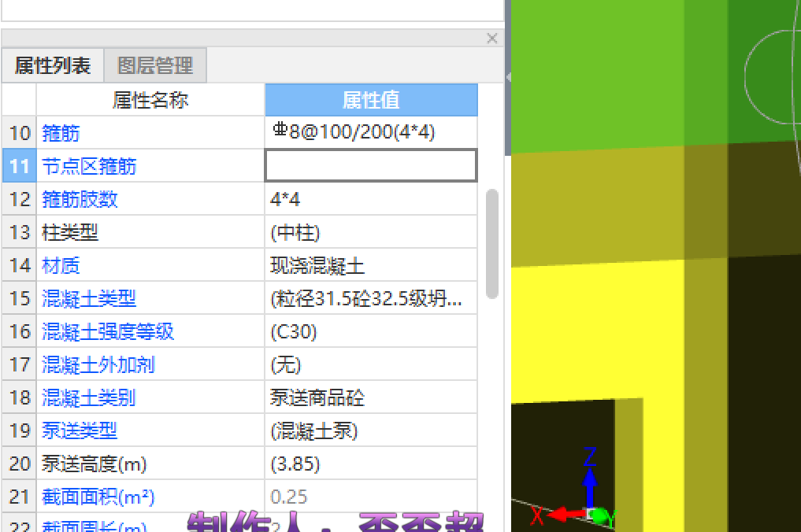Select the 混凝土类型 property name
This screenshot has height=532, width=801.
pos(89,299)
